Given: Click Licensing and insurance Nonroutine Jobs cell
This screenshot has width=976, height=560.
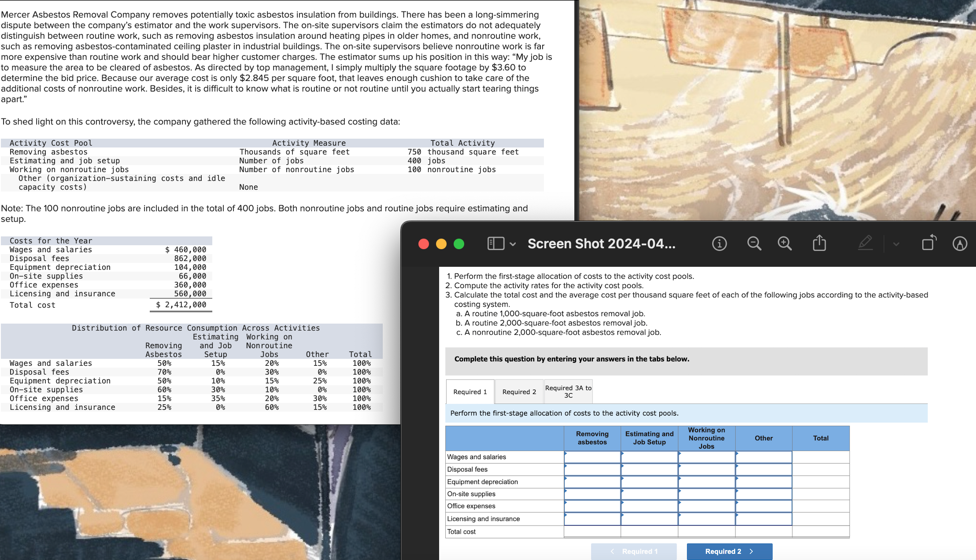Looking at the screenshot, I should (x=706, y=519).
